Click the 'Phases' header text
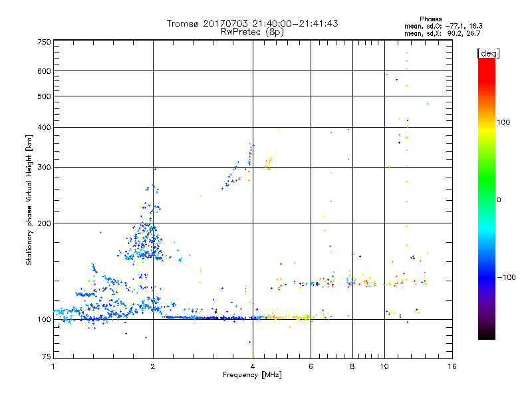Viewport: 532px width, 399px height. pos(430,19)
